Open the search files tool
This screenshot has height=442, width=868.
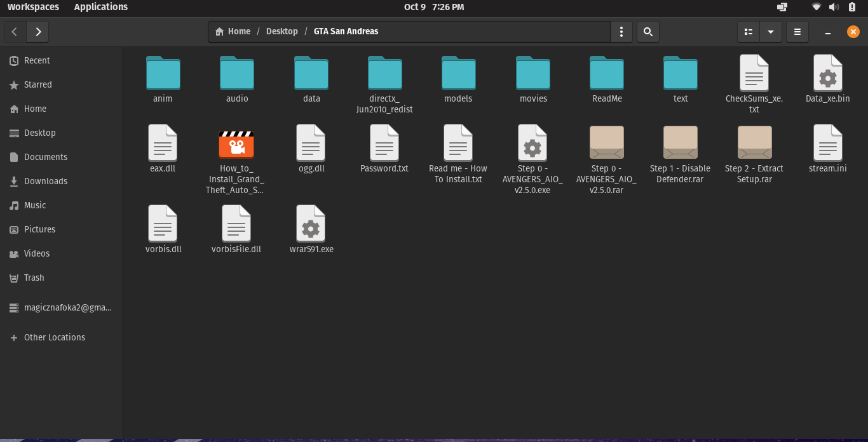point(648,32)
